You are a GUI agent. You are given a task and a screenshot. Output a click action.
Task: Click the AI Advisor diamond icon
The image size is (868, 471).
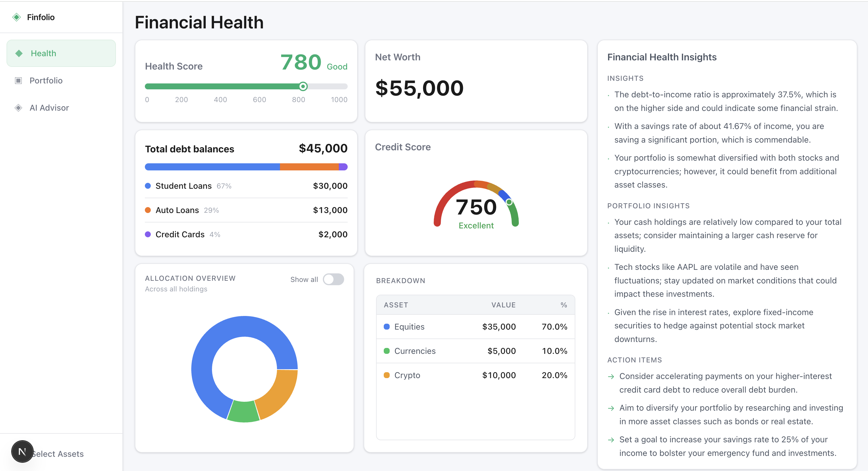click(x=19, y=108)
